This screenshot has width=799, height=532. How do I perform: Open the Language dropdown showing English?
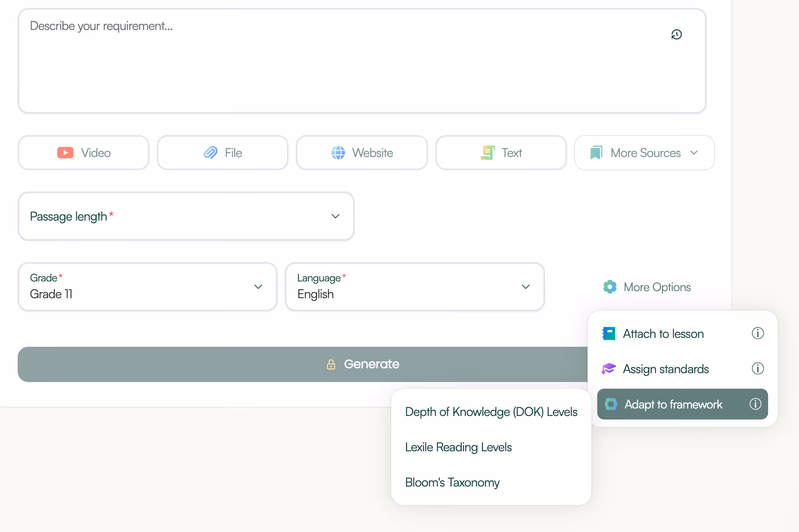point(415,287)
